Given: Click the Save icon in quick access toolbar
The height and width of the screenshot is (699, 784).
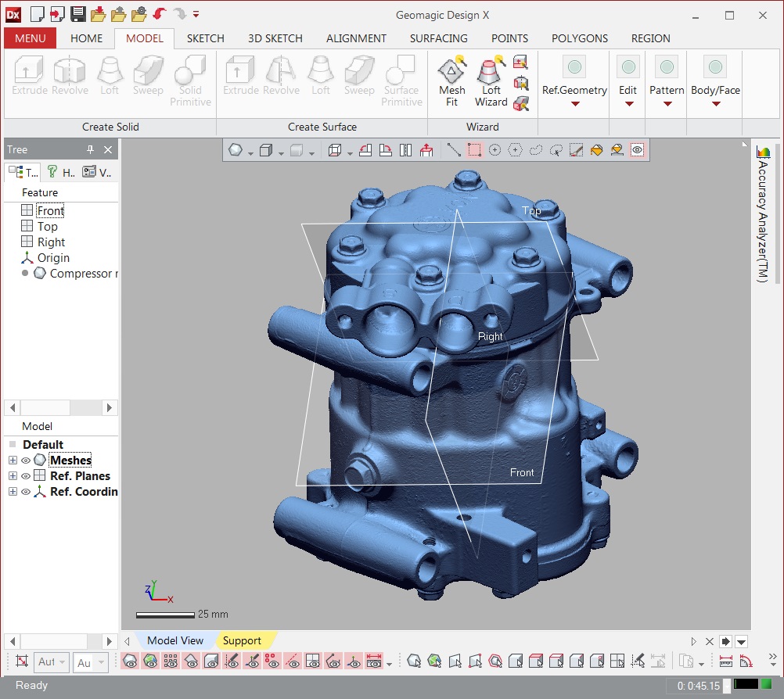Looking at the screenshot, I should 78,14.
